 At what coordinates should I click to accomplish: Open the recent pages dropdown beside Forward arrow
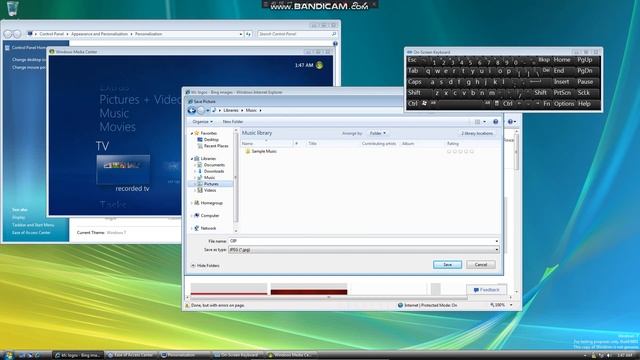[208, 111]
